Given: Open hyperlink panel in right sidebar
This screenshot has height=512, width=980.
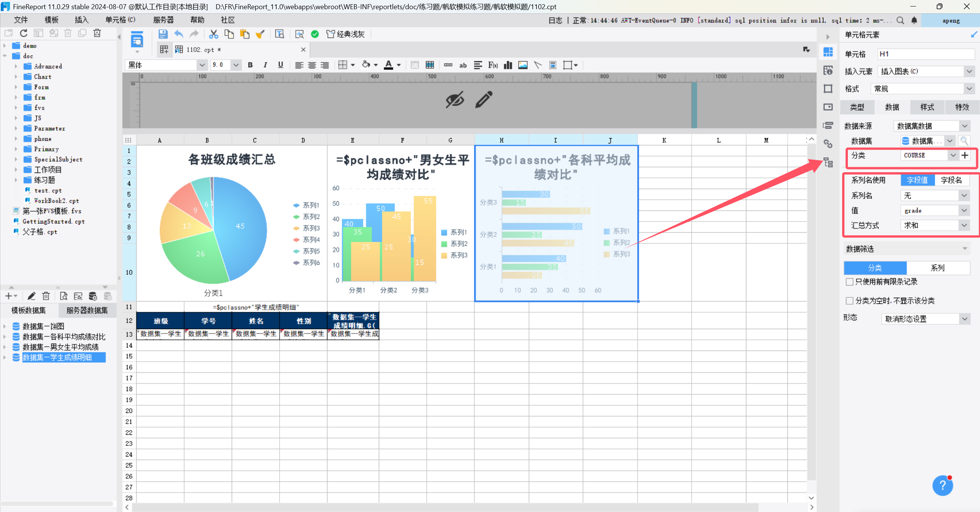Looking at the screenshot, I should tap(828, 143).
